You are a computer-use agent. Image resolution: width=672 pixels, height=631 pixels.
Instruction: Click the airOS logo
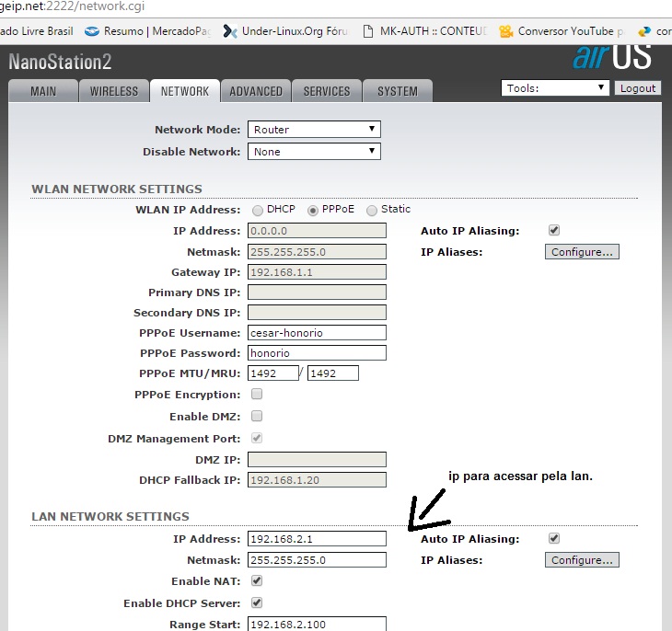(612, 57)
